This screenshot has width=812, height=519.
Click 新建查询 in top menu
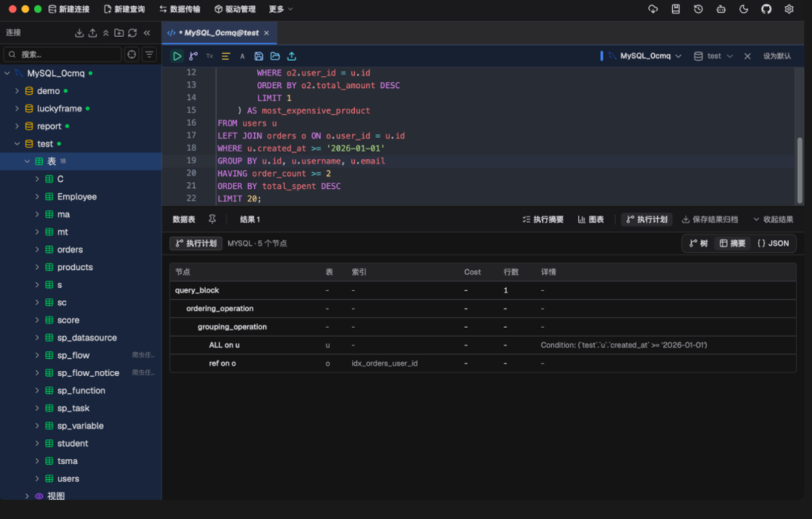(124, 9)
